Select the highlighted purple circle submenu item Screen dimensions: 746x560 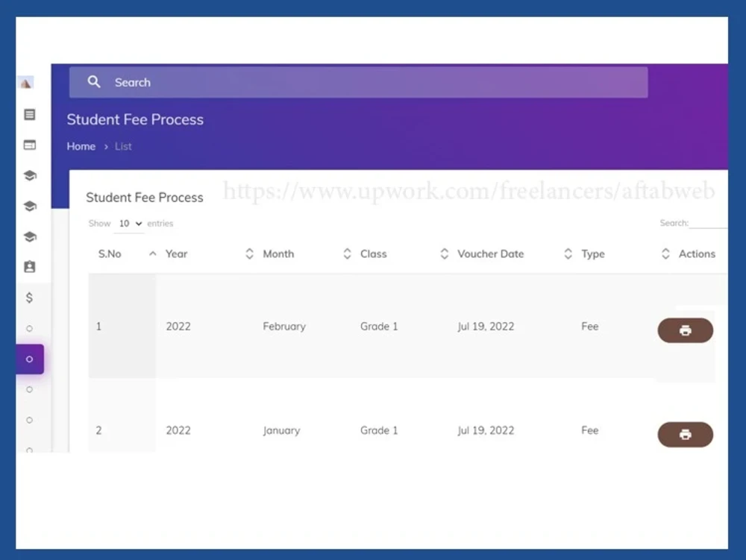[30, 359]
